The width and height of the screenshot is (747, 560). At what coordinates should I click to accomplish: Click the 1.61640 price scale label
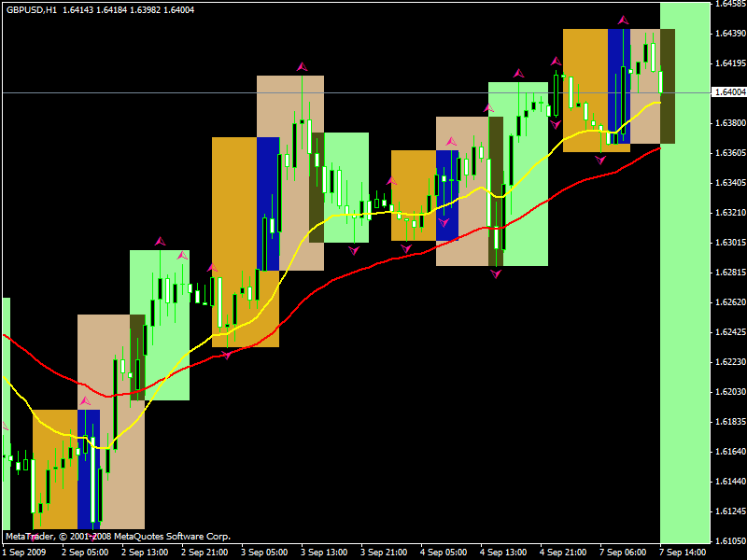pyautogui.click(x=730, y=452)
